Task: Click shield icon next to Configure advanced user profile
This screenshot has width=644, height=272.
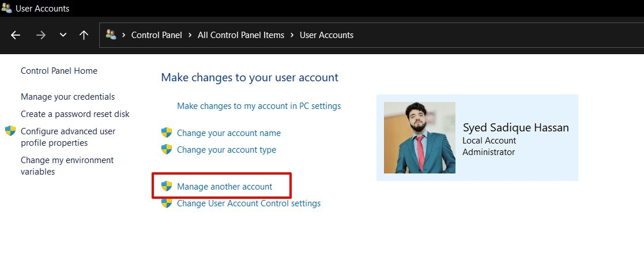Action: pos(10,131)
